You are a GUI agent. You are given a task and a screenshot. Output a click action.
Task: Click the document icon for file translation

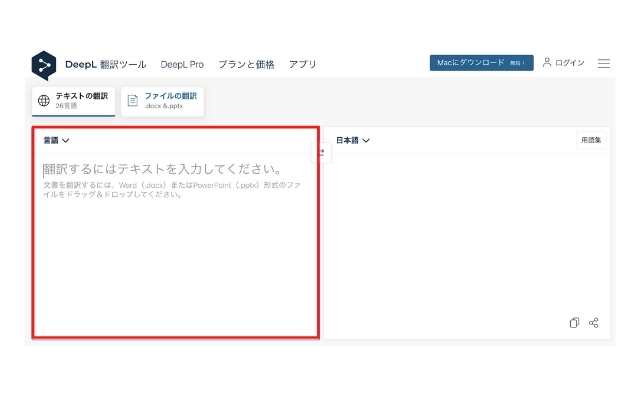coord(133,100)
